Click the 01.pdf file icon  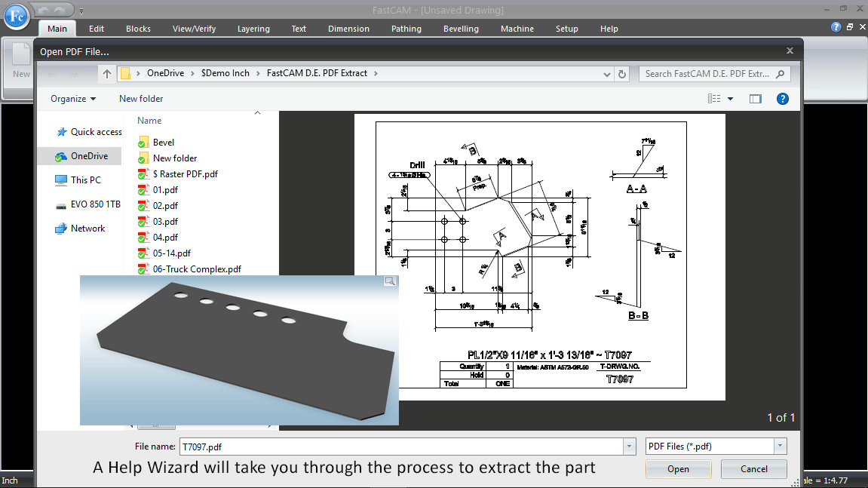tap(143, 190)
